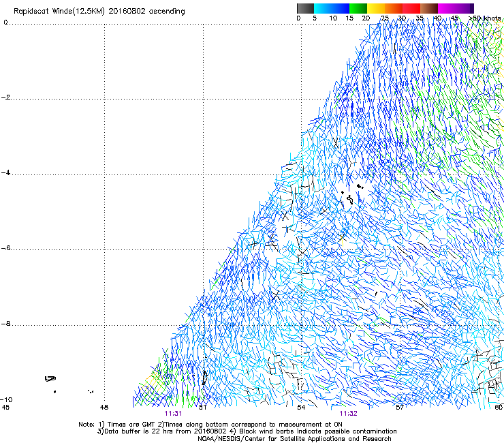Select the red 30–35 knots color segment
The width and height of the screenshot is (504, 443).
(x=411, y=8)
